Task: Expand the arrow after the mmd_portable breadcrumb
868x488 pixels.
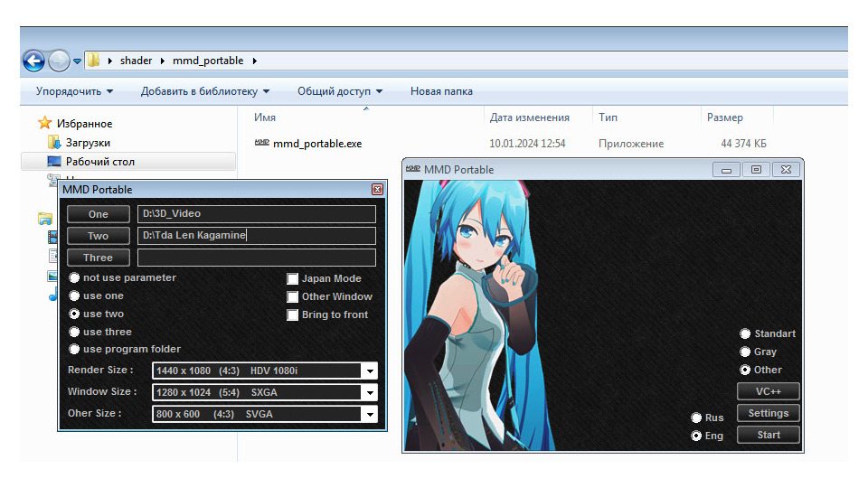Action: (x=255, y=61)
